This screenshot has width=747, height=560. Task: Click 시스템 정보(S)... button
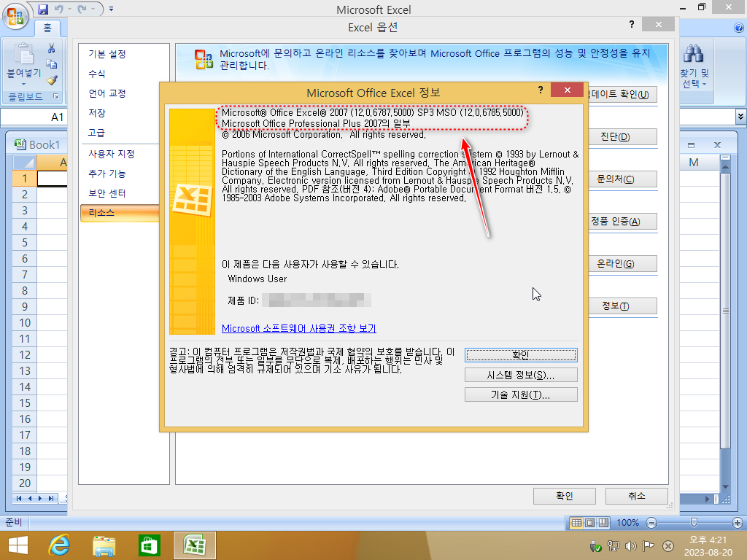[x=521, y=376]
